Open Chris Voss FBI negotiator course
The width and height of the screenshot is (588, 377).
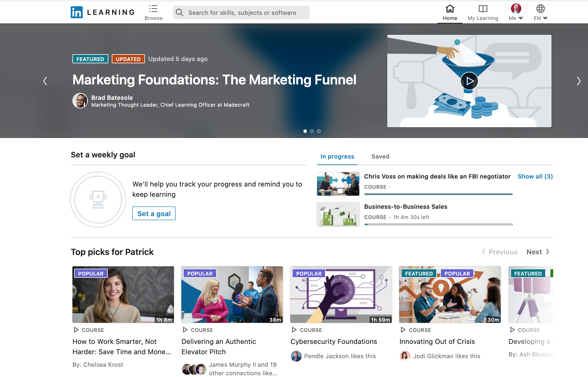pyautogui.click(x=437, y=177)
